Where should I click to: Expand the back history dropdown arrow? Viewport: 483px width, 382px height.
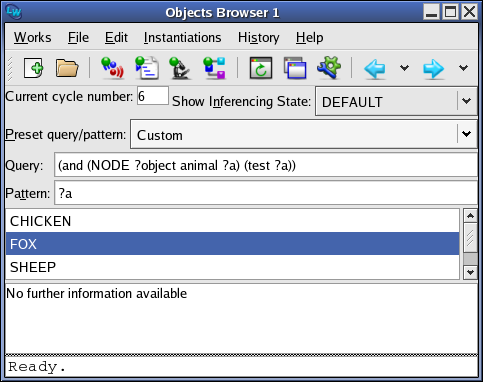404,68
